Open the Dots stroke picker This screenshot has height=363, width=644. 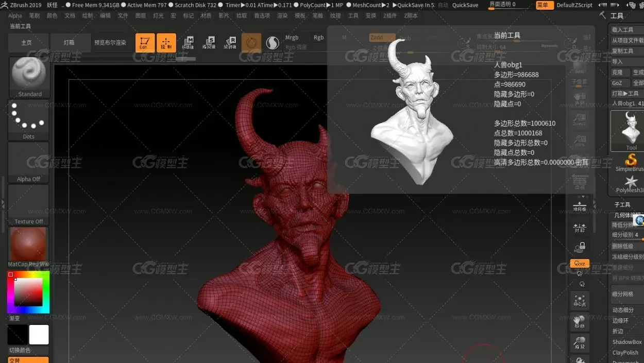29,120
